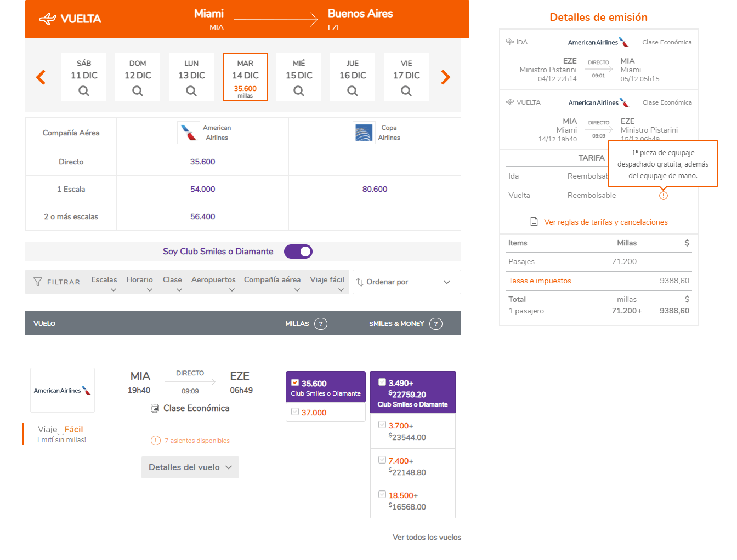Click the Clase Económica seat icon
737x560 pixels.
[155, 408]
